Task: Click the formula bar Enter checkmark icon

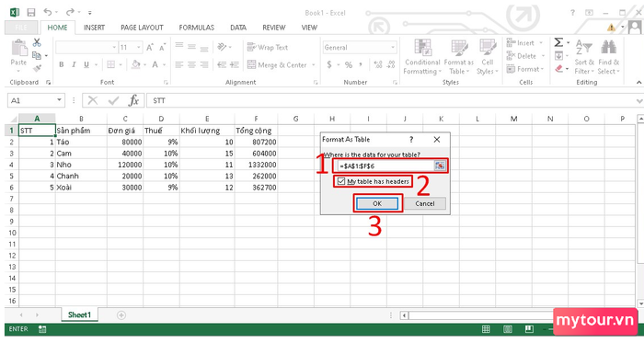Action: point(113,100)
